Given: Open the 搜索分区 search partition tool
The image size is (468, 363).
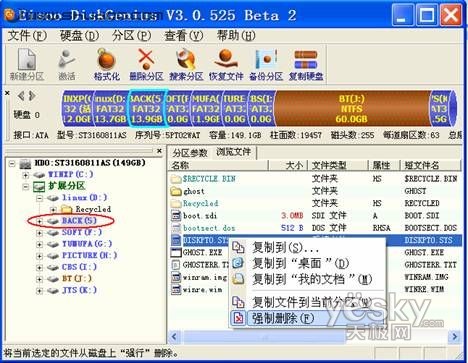Looking at the screenshot, I should tap(186, 65).
